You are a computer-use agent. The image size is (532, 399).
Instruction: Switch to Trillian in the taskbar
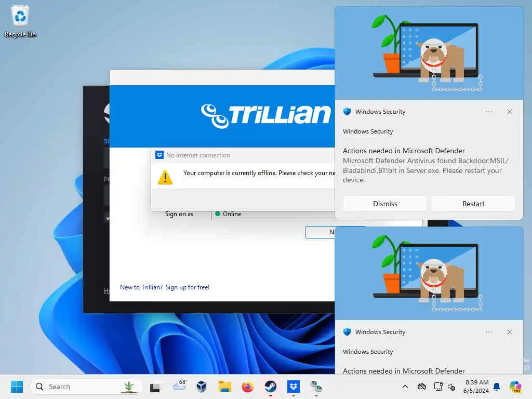point(316,387)
